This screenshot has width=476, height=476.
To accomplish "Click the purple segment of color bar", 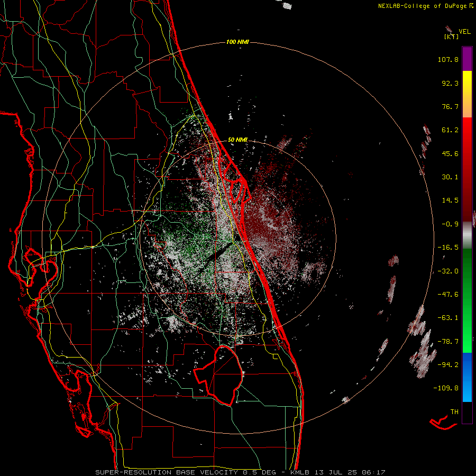I will [467, 59].
